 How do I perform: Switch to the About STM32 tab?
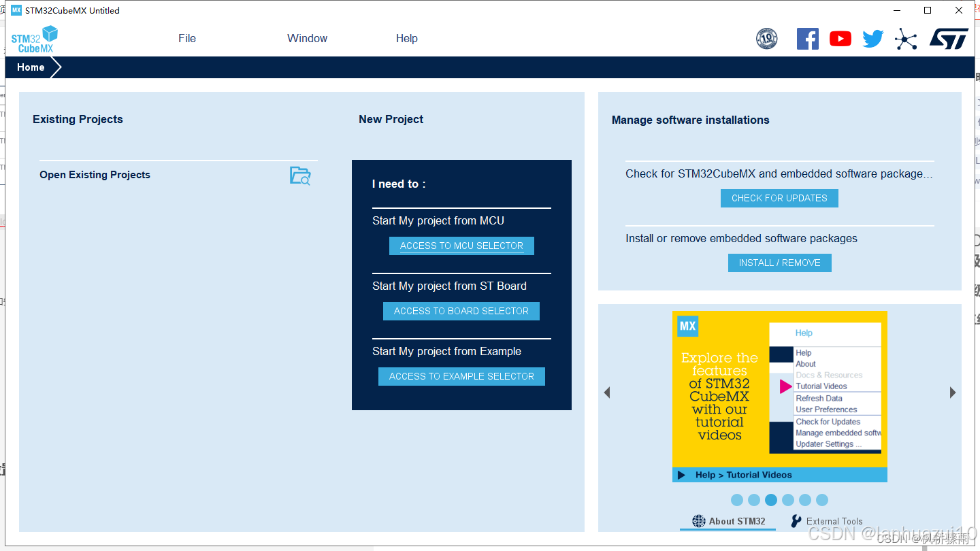pyautogui.click(x=728, y=521)
